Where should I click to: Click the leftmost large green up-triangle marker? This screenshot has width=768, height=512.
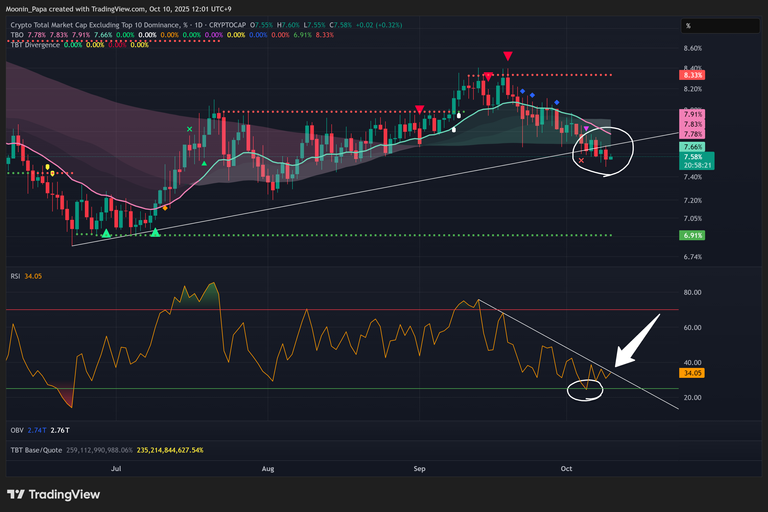coord(107,232)
